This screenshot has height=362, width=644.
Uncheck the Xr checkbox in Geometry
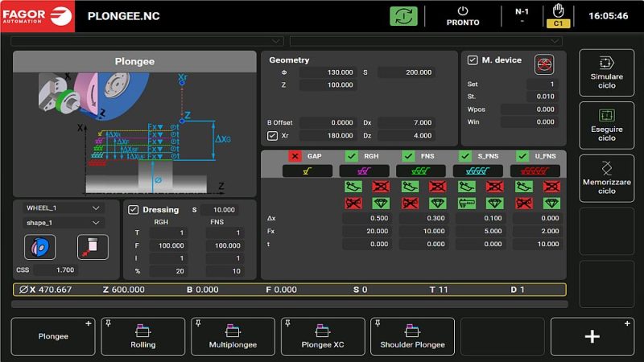coord(272,135)
